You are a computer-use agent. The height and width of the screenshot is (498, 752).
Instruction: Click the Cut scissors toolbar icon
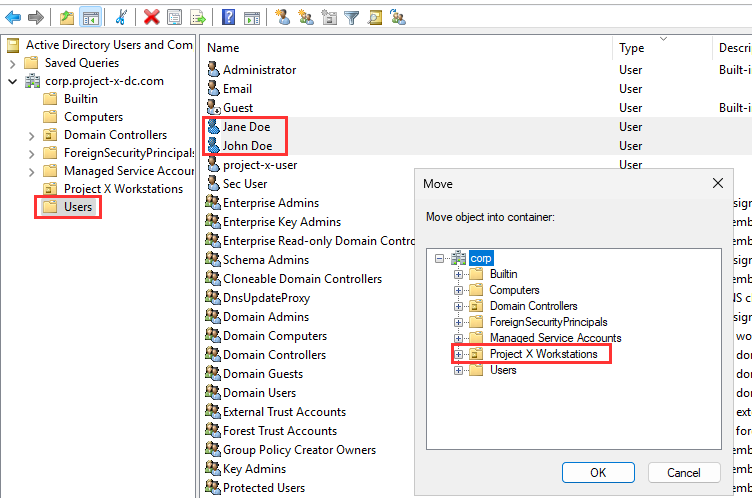coord(121,17)
